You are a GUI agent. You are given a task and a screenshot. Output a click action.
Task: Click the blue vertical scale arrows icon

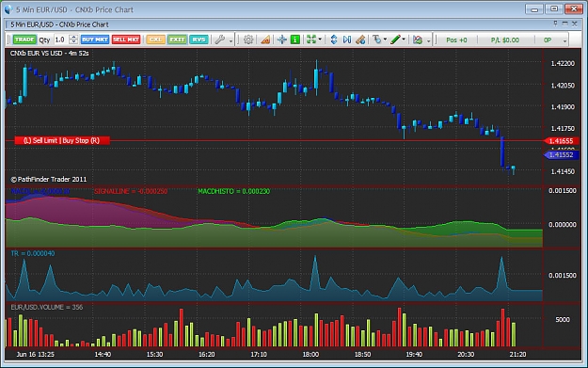[x=334, y=40]
